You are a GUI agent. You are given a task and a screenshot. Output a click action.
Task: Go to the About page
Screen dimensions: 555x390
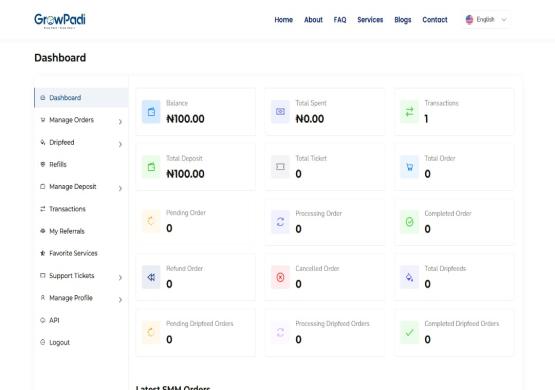[313, 20]
